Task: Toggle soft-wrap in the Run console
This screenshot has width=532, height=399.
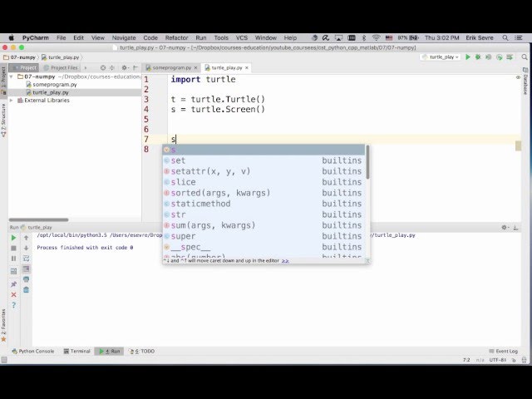Action: 26,259
